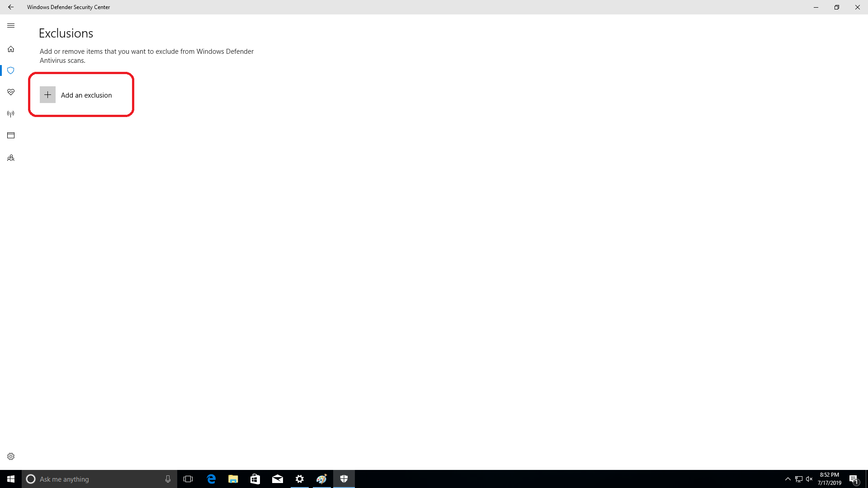This screenshot has width=868, height=488.
Task: Click the muted volume tray icon
Action: tap(809, 479)
